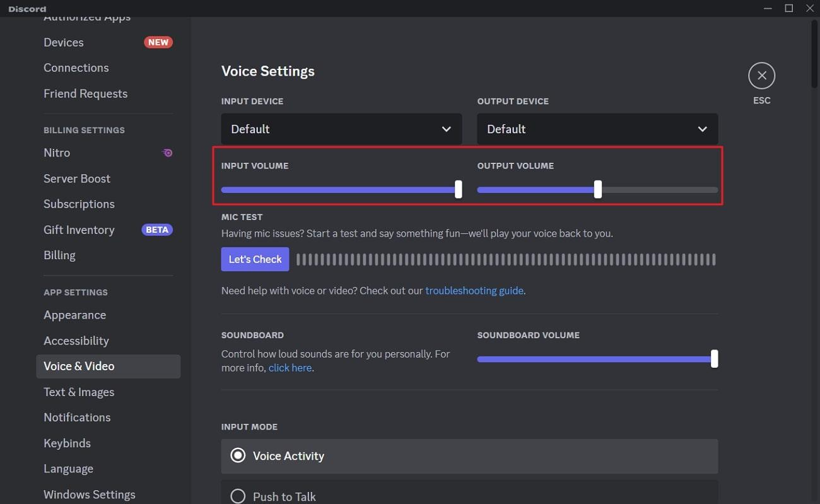Screen dimensions: 820x504
Task: Click the NEW badge next to Devices
Action: tap(158, 42)
